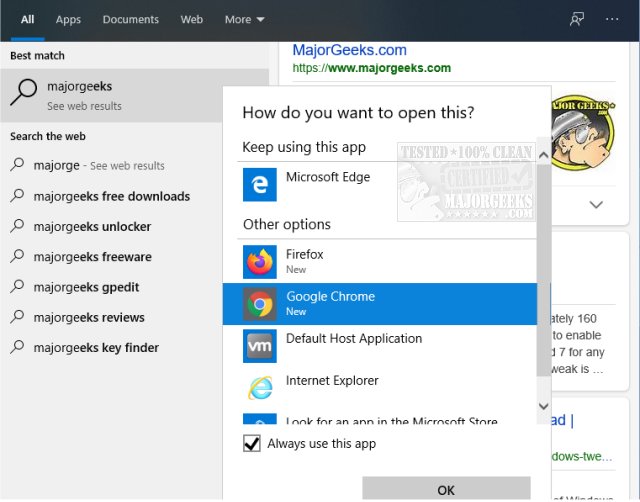This screenshot has height=502, width=640.
Task: Click the search icon next to majorge
Action: [17, 164]
